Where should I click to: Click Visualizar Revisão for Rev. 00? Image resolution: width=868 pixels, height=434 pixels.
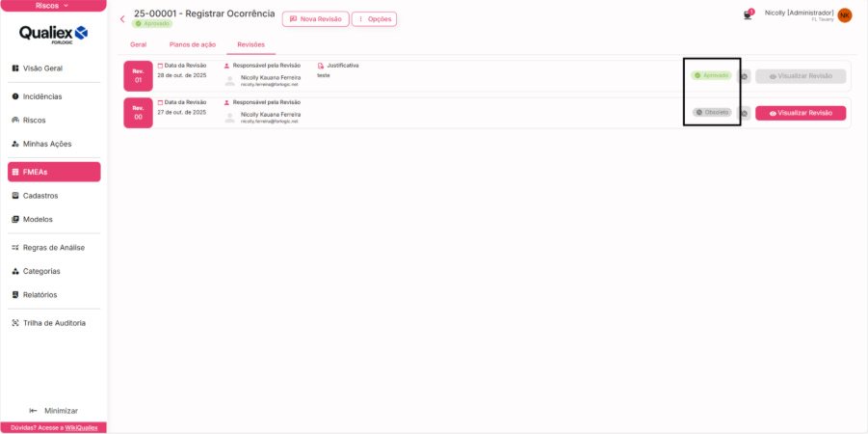(x=800, y=113)
